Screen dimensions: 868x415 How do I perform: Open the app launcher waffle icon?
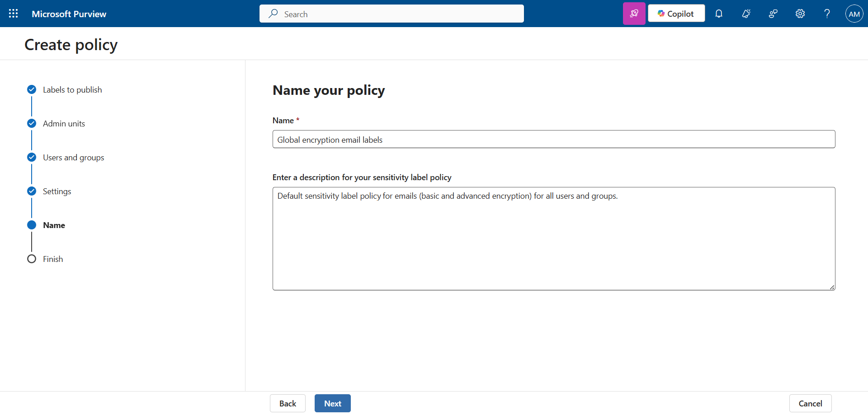pos(14,14)
